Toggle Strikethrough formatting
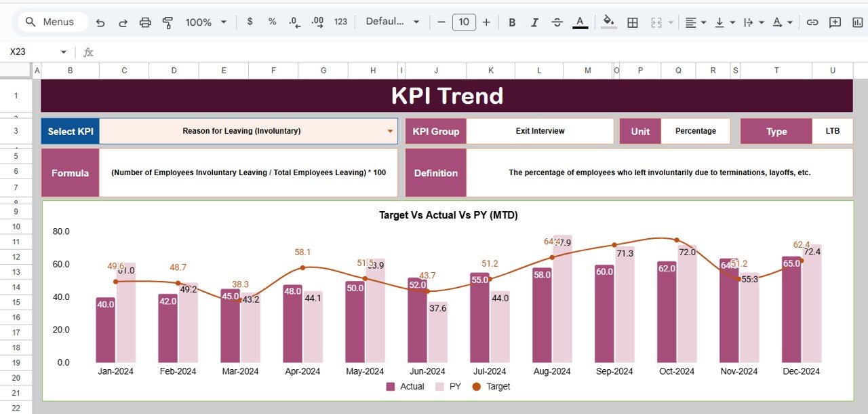This screenshot has height=414, width=868. pos(557,22)
